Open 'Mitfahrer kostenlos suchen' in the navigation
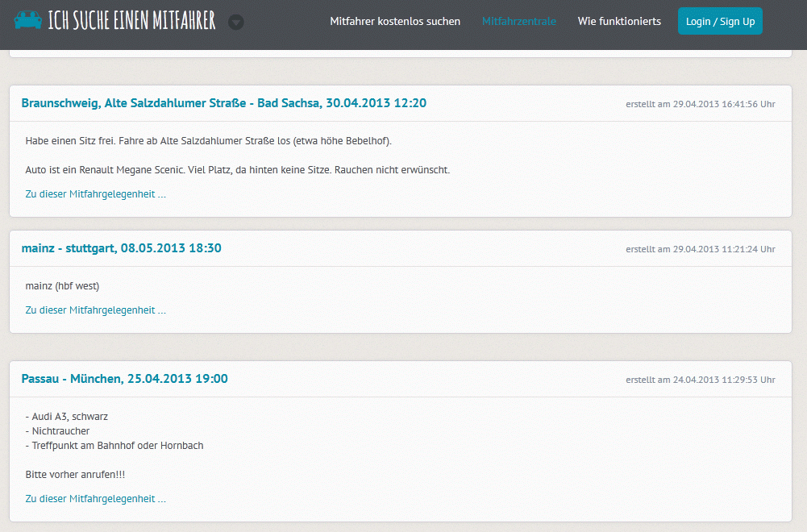 395,22
